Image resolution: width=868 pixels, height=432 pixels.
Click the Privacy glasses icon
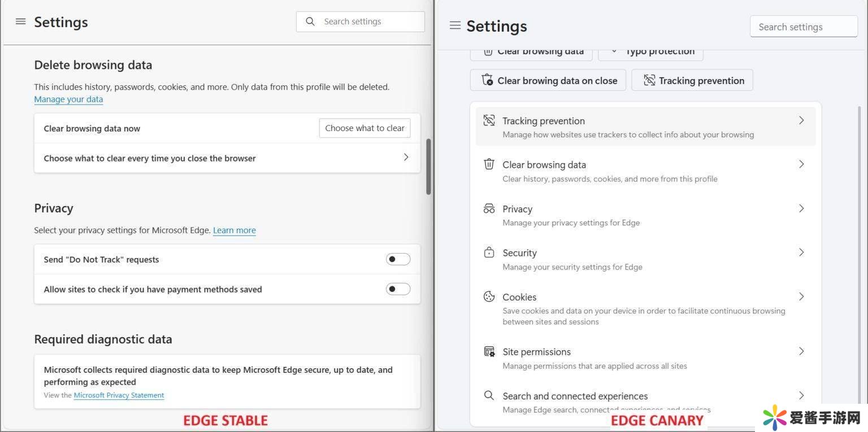pos(489,208)
